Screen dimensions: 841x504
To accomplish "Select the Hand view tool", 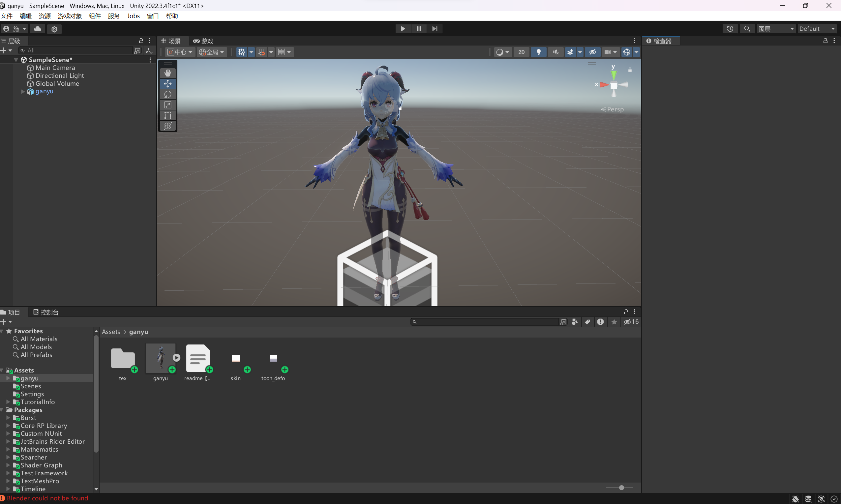I will (167, 73).
